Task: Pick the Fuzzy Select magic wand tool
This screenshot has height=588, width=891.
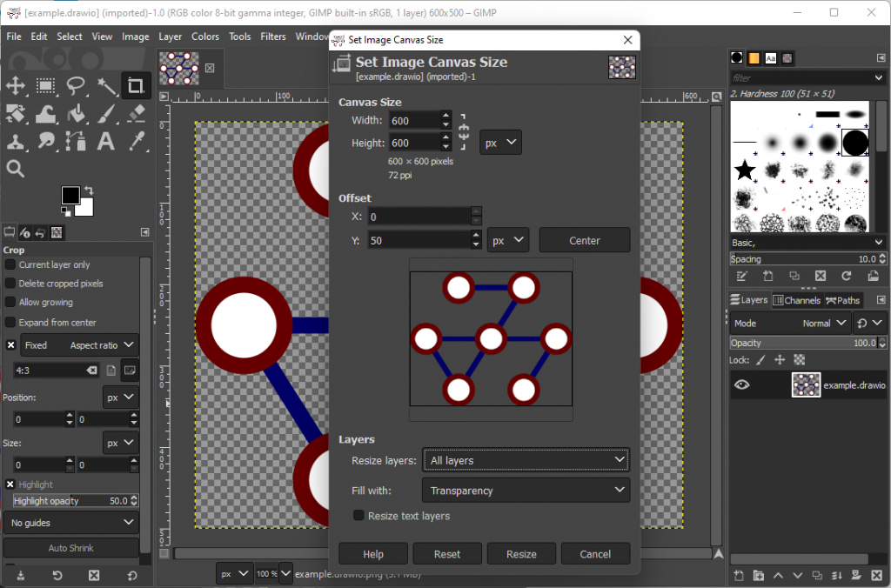Action: coord(105,86)
